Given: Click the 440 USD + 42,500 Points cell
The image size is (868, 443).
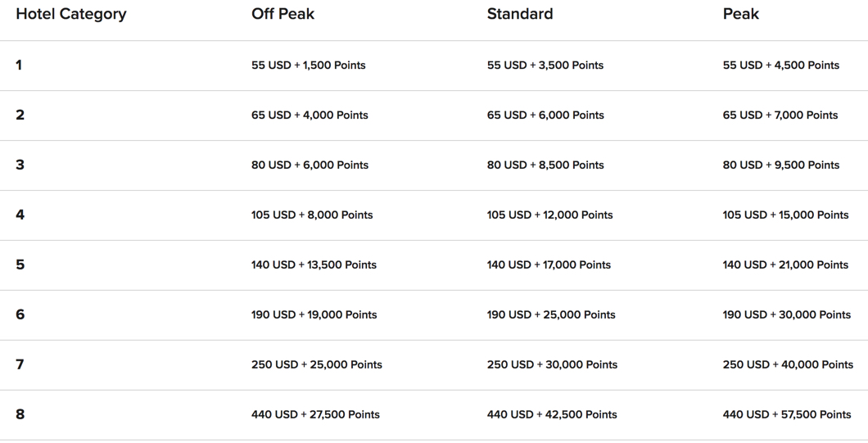Looking at the screenshot, I should click(x=552, y=414).
